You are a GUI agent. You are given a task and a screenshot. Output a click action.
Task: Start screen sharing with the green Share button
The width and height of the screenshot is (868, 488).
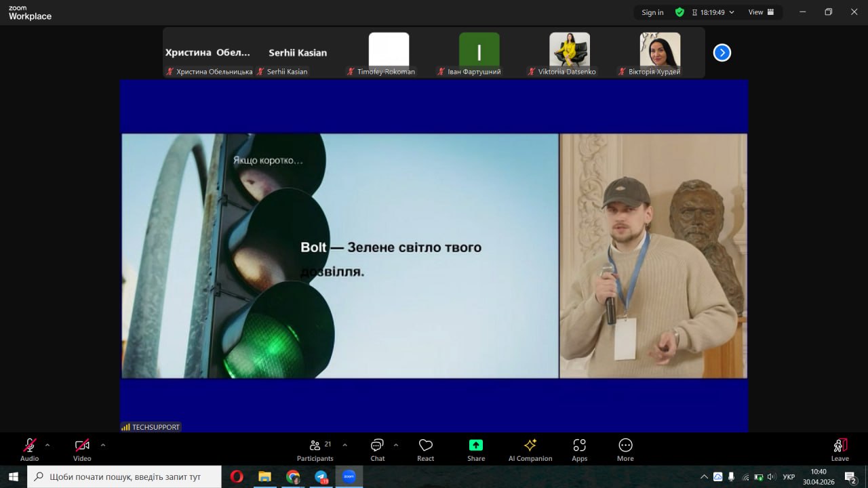pos(476,449)
